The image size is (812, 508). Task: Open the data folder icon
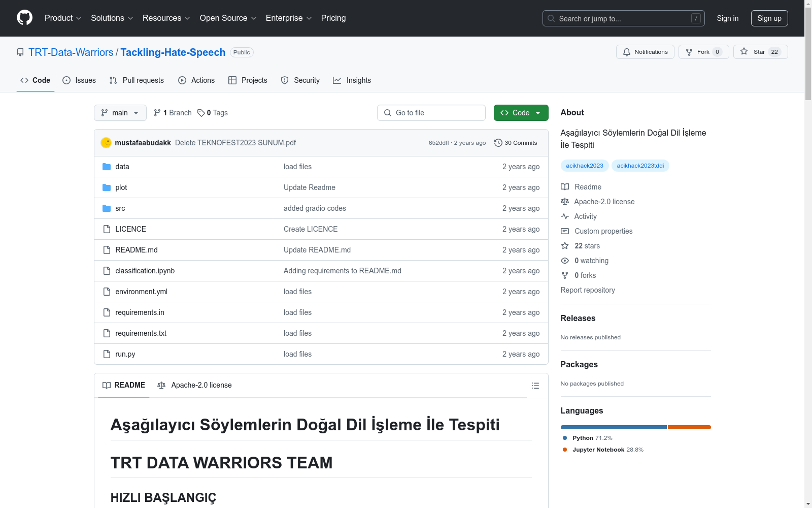[107, 167]
